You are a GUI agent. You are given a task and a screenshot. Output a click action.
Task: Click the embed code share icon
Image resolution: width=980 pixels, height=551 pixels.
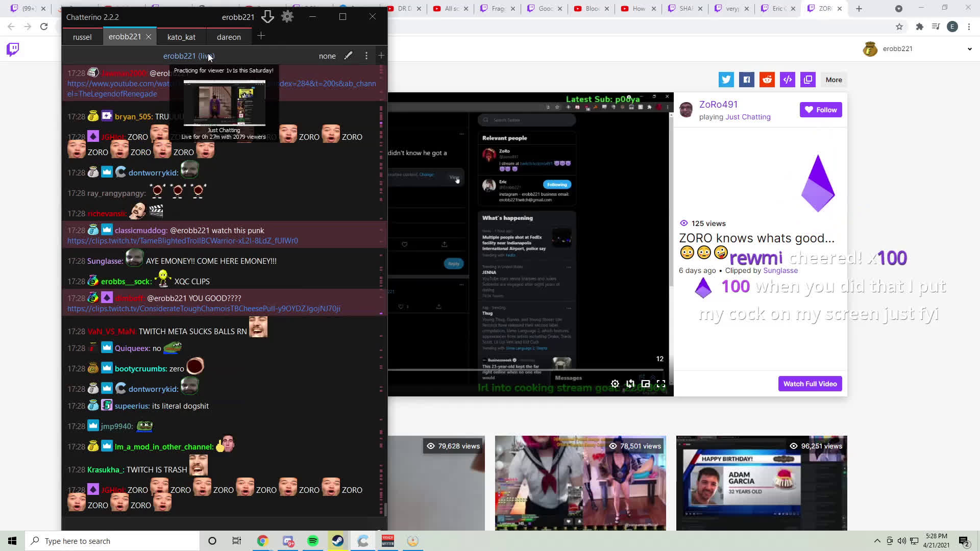click(787, 80)
